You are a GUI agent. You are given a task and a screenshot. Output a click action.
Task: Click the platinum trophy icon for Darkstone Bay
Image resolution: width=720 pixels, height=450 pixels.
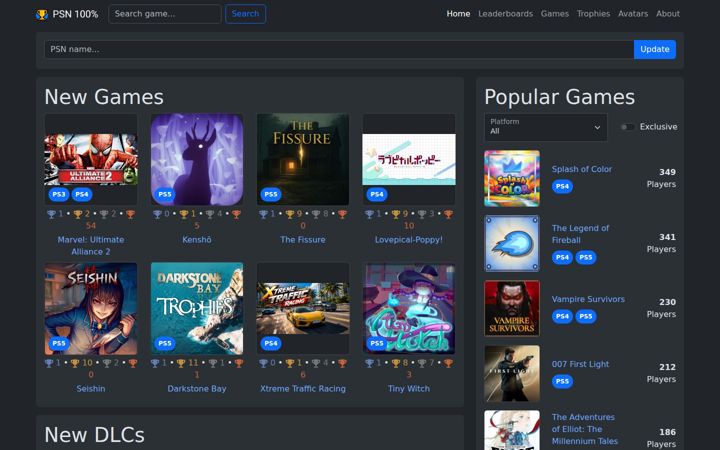coord(155,363)
